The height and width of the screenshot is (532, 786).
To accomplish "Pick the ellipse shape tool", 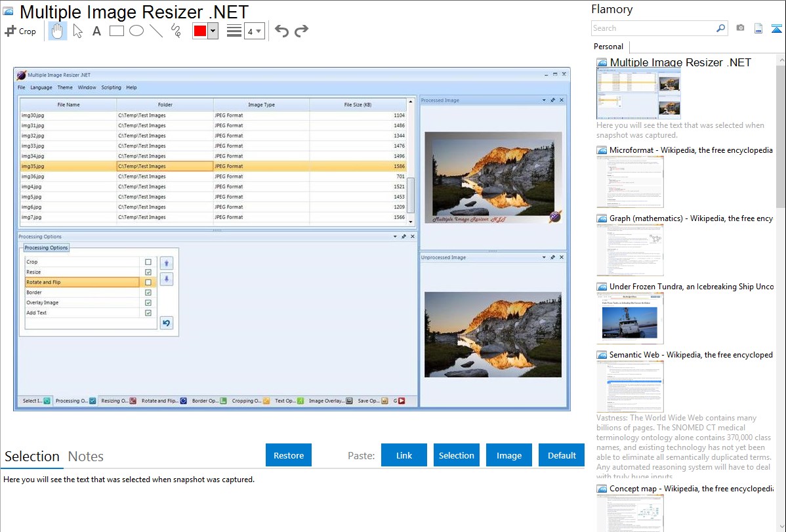I will pyautogui.click(x=136, y=31).
